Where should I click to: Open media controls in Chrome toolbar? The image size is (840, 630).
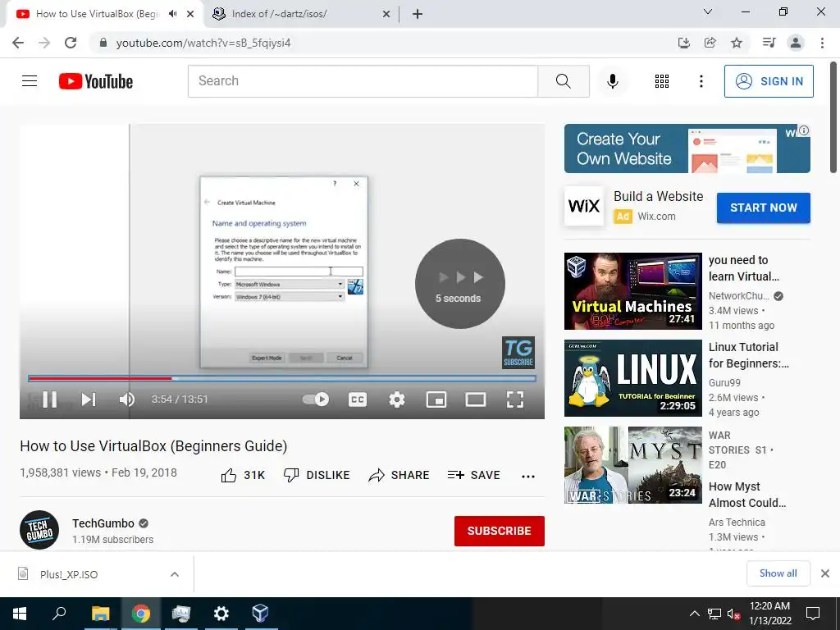[x=769, y=43]
